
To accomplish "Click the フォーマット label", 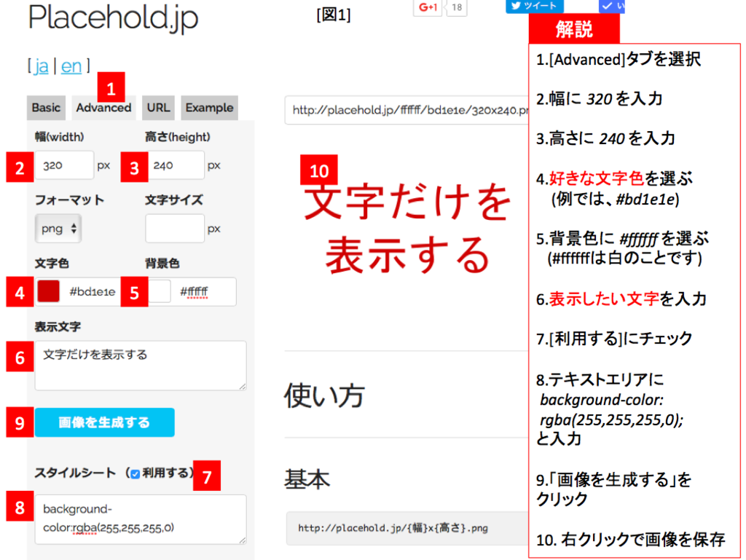I will click(69, 200).
